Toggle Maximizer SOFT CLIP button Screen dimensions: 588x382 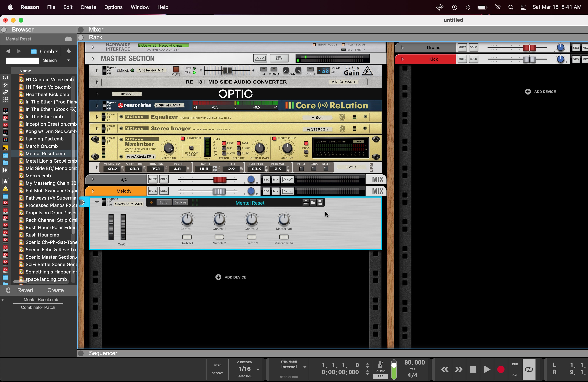click(274, 138)
